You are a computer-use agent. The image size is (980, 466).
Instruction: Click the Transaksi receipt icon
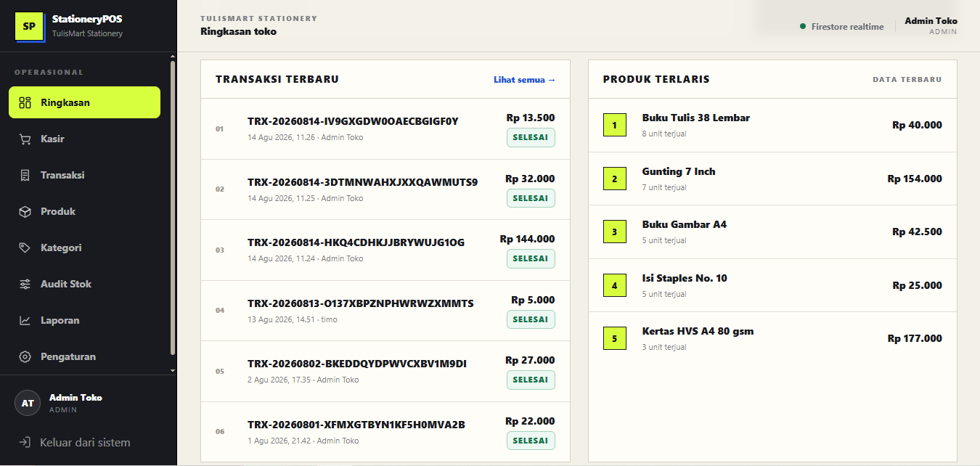pyautogui.click(x=25, y=175)
